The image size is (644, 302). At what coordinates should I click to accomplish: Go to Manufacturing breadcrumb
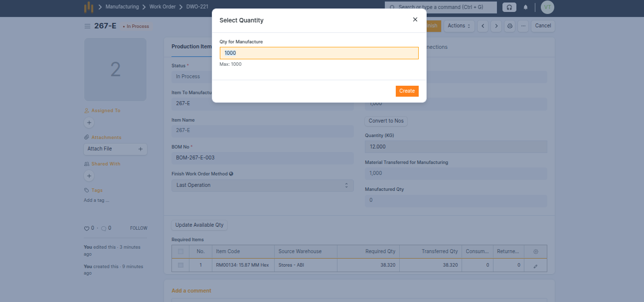(122, 7)
